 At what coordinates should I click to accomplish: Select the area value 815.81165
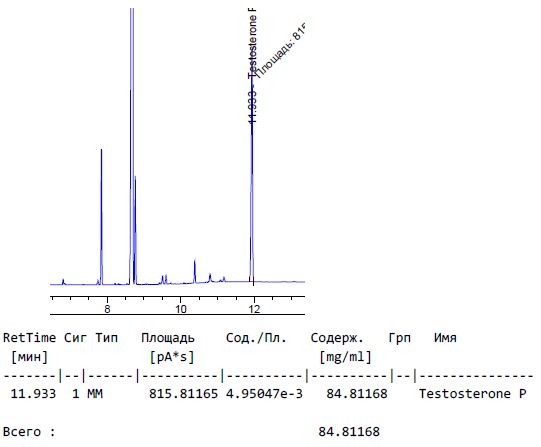pyautogui.click(x=183, y=394)
